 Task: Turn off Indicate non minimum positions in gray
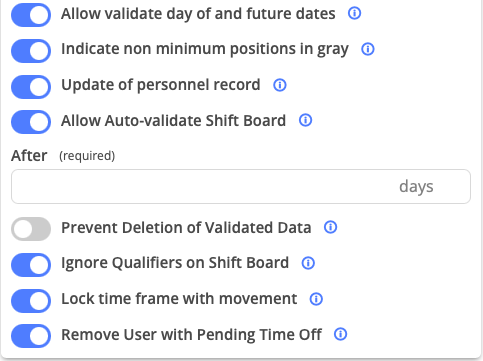[31, 51]
